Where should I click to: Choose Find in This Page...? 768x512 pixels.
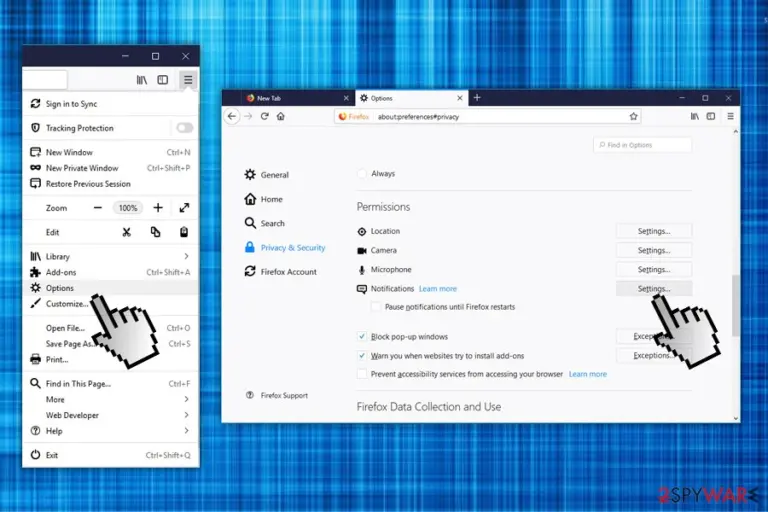point(111,384)
